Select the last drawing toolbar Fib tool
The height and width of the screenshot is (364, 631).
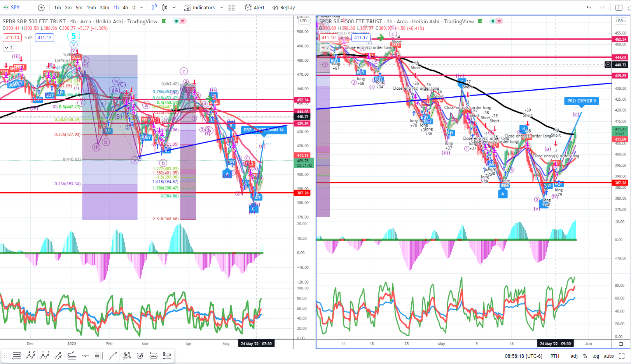(167, 355)
